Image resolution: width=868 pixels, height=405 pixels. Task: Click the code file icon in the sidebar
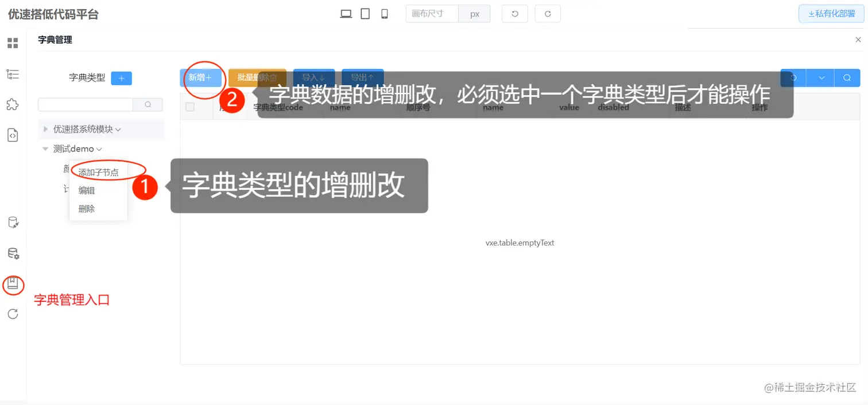click(13, 135)
